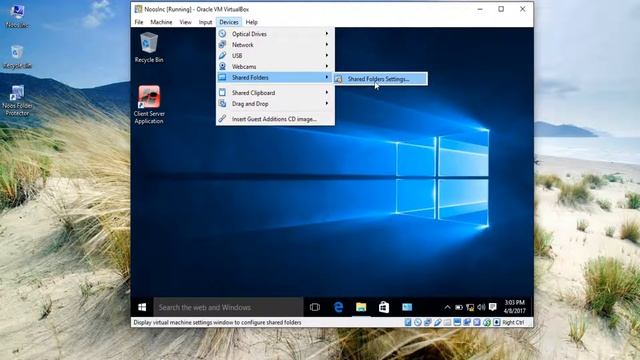The width and height of the screenshot is (640, 360).
Task: Click the USB status bar icon
Action: click(x=438, y=322)
